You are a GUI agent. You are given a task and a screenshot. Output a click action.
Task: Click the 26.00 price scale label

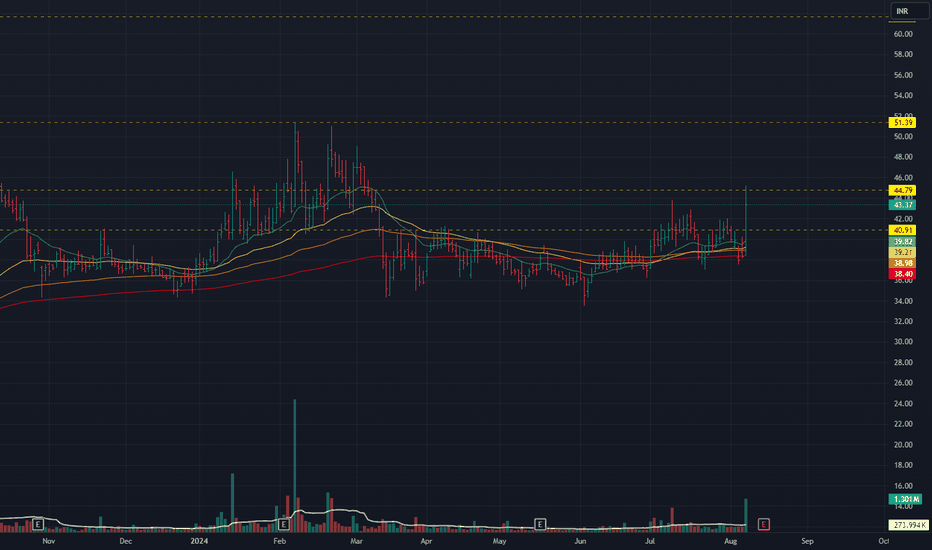pyautogui.click(x=903, y=382)
